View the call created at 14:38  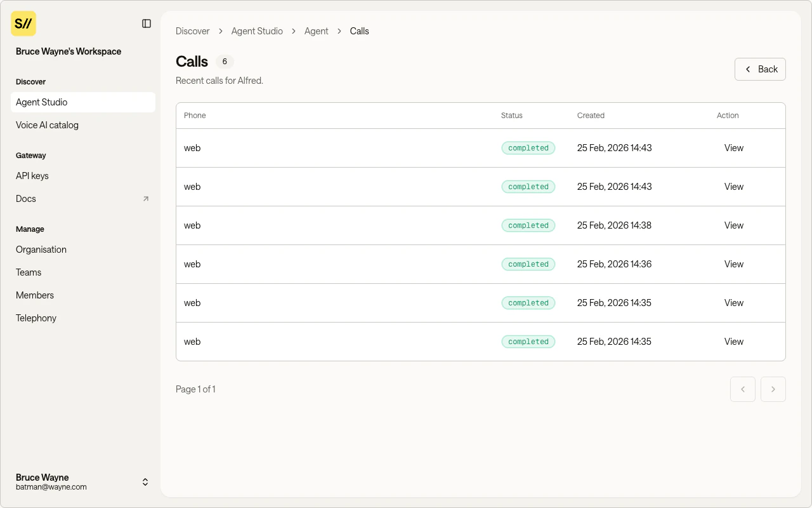tap(733, 225)
